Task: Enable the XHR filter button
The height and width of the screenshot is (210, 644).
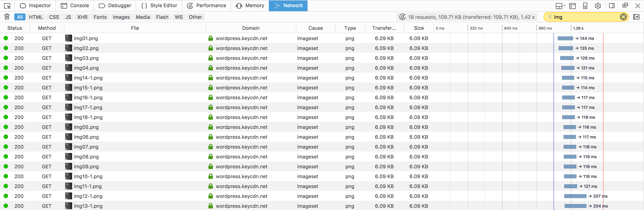Action: tap(82, 17)
